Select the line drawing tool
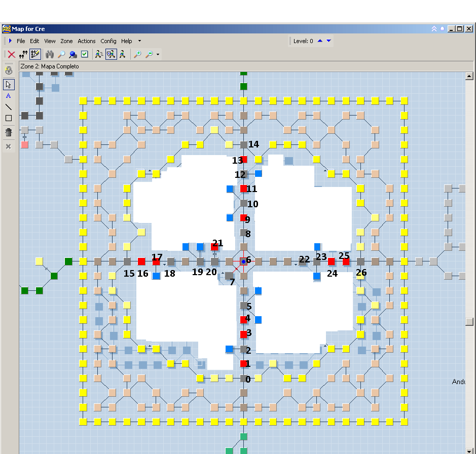 9,107
